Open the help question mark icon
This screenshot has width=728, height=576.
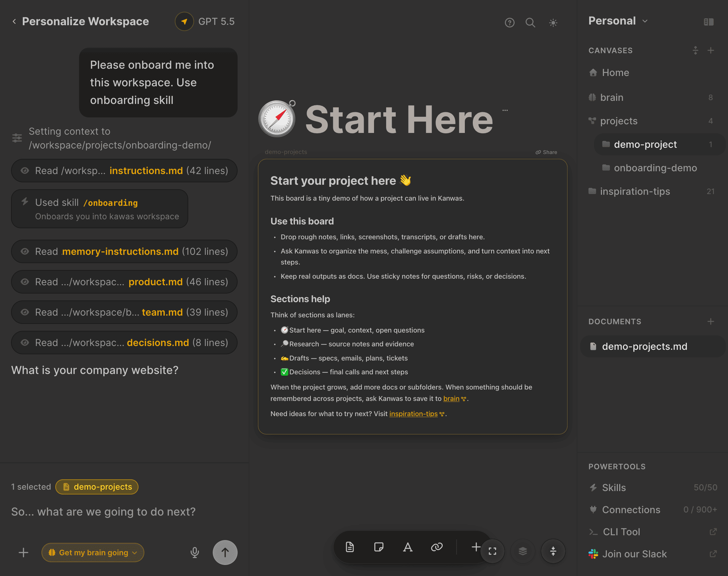point(510,23)
